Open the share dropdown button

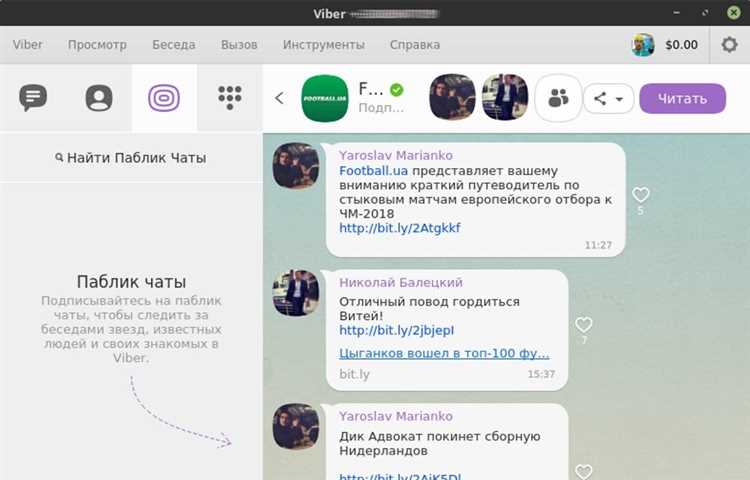coord(608,99)
